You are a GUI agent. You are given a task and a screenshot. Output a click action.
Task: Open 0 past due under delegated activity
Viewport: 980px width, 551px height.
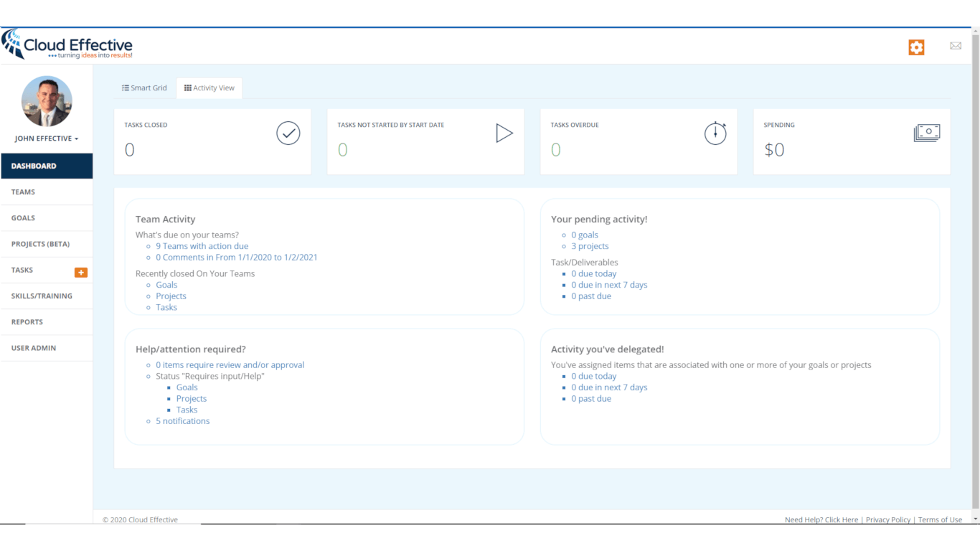(591, 399)
